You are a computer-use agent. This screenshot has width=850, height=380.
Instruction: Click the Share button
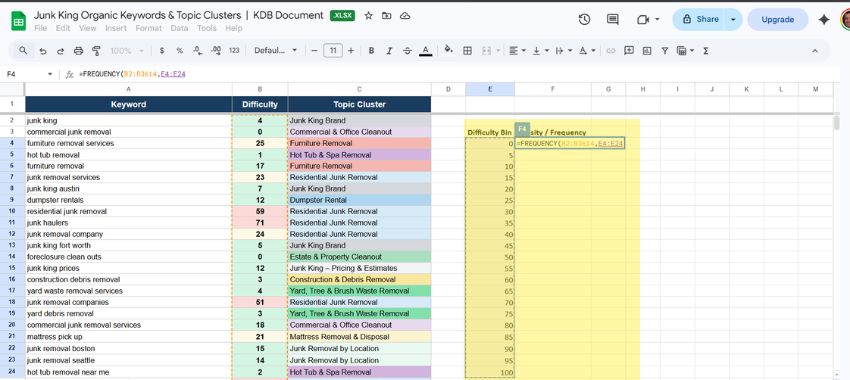700,20
